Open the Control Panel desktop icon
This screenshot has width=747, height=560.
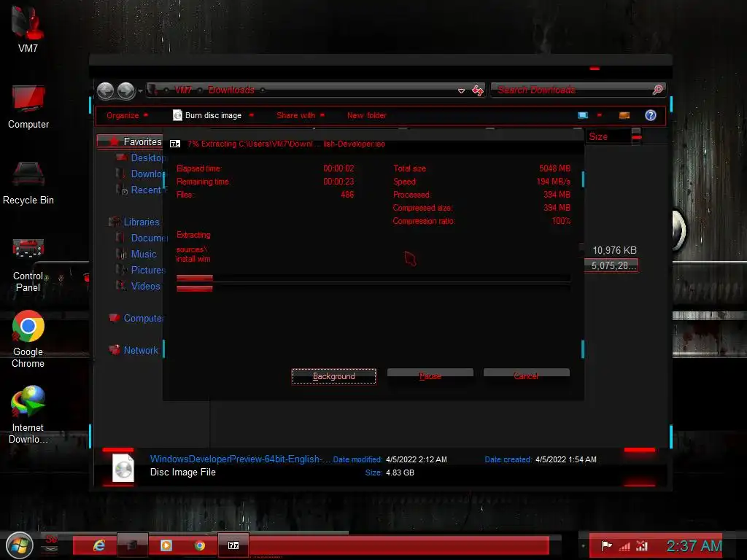tap(28, 265)
